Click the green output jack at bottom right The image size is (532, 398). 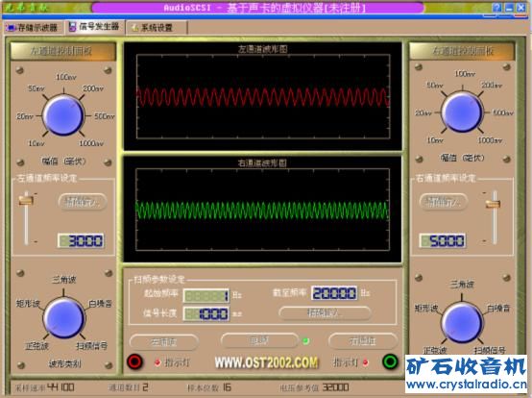(390, 361)
